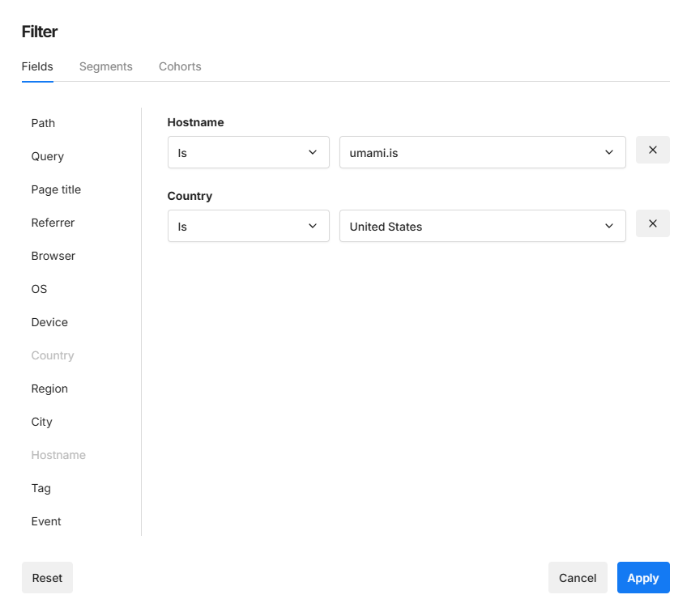Viewport: 691px width, 616px height.
Task: Choose Page title from field list
Action: coord(56,189)
